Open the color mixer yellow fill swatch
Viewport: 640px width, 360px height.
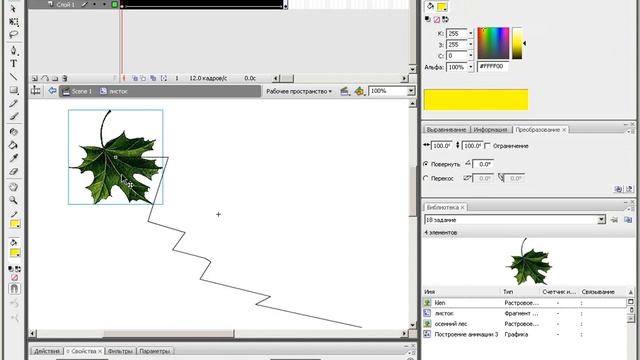pyautogui.click(x=442, y=7)
